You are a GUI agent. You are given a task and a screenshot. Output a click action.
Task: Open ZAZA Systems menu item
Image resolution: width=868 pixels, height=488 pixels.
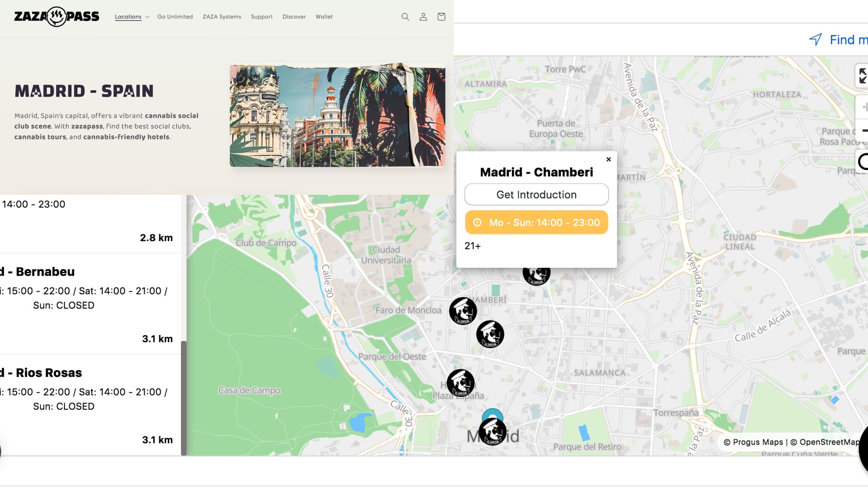[x=222, y=17]
